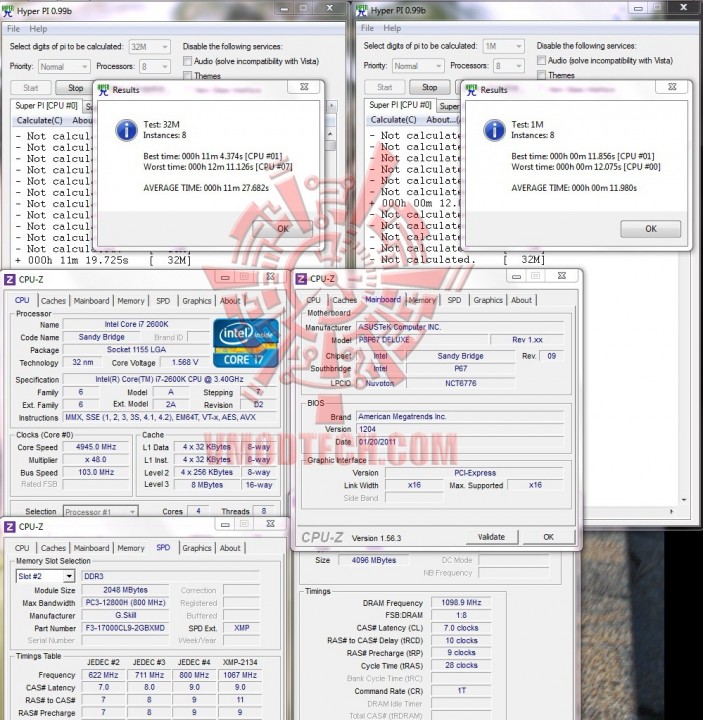Click the 32M Results dialog title icon
Screen dimensions: 703x720
[x=104, y=90]
